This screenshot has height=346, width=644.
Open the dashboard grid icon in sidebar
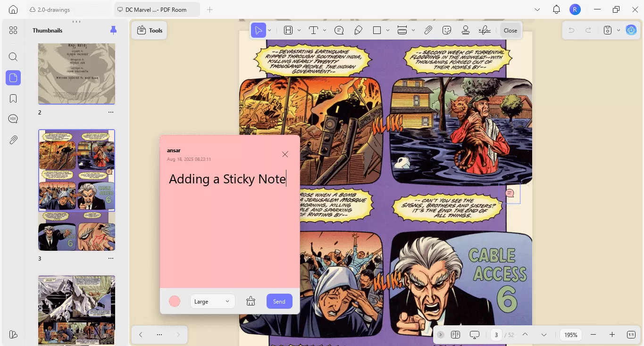[13, 30]
